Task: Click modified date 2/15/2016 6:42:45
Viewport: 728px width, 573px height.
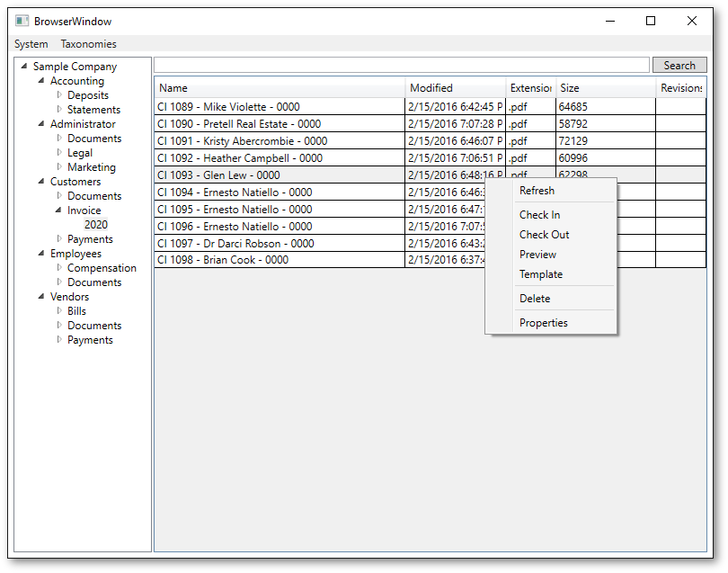Action: 455,107
